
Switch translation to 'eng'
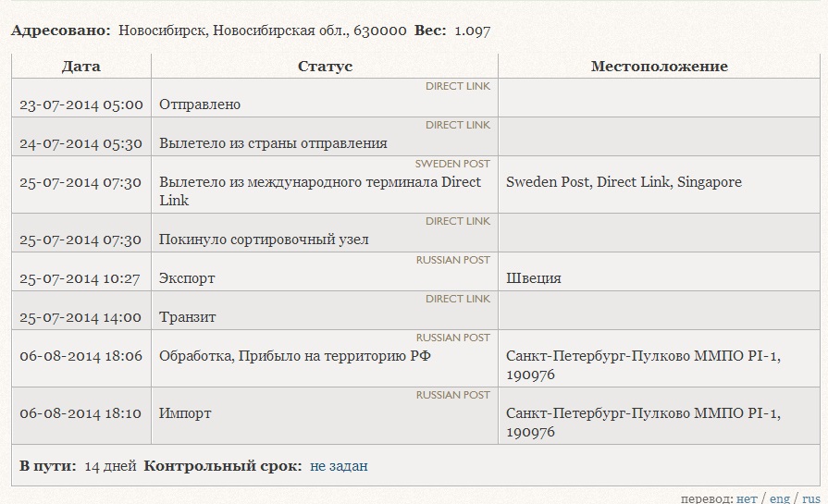coord(780,498)
